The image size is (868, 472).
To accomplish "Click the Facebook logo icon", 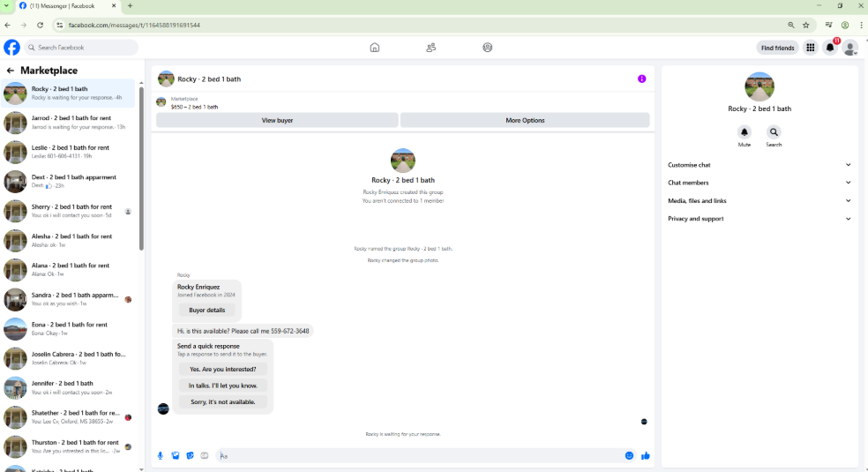I will (x=11, y=48).
